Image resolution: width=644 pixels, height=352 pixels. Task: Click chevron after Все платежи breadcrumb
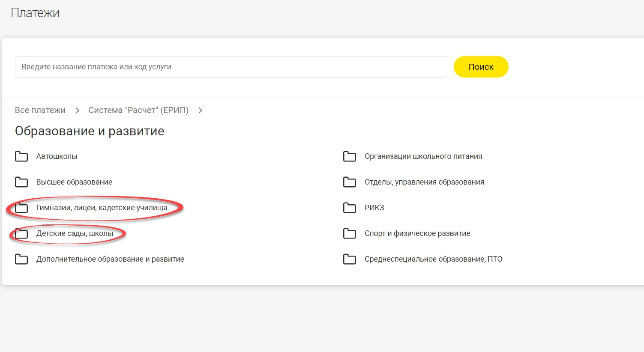click(77, 110)
